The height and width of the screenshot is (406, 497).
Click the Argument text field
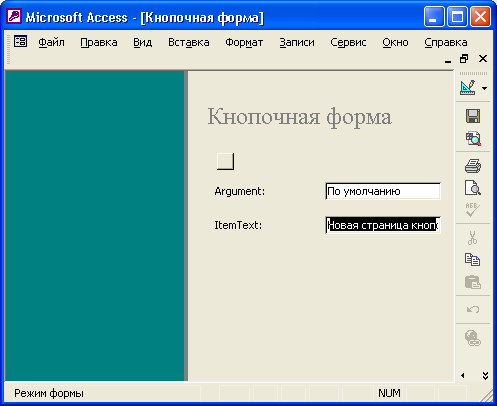coord(383,191)
